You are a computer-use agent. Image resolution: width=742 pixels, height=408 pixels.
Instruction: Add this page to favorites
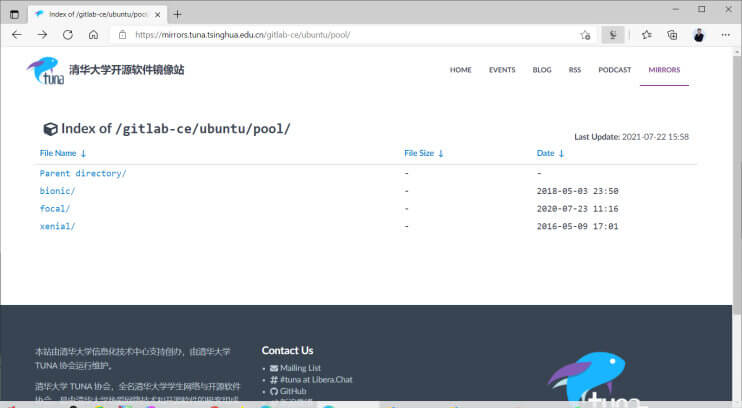tap(585, 35)
